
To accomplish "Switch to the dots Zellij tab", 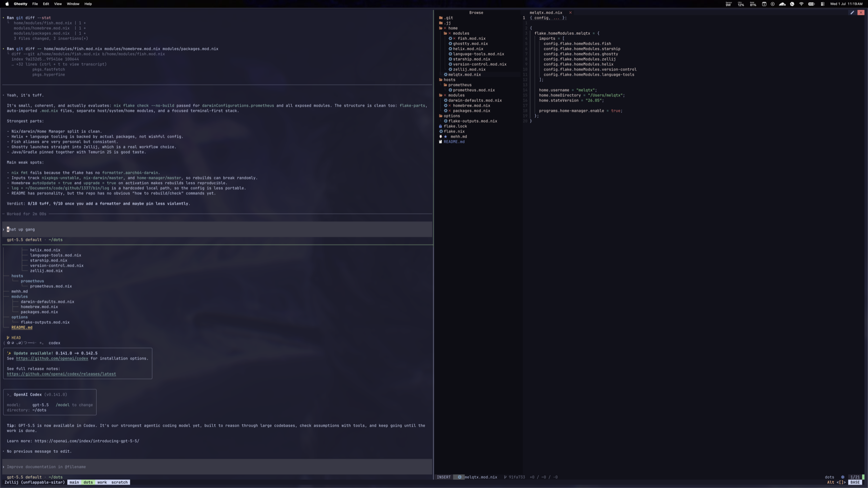I will pyautogui.click(x=88, y=482).
